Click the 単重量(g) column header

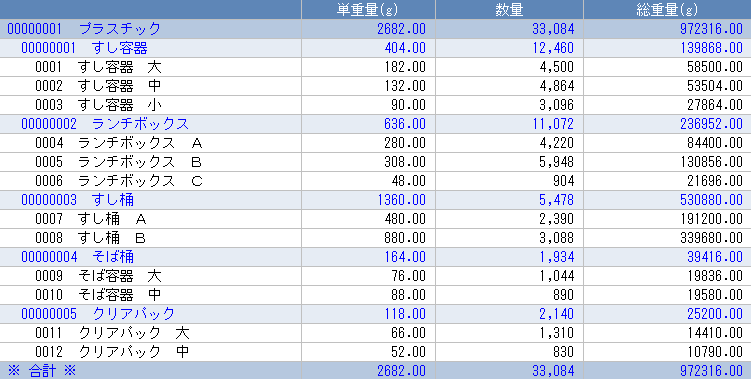click(368, 10)
